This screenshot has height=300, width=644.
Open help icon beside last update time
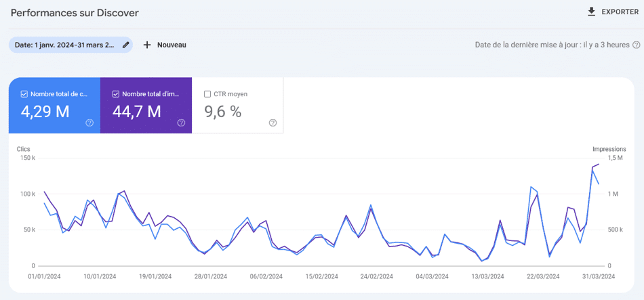point(636,45)
